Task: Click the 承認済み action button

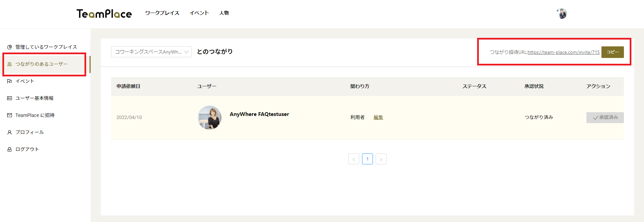Action: [x=605, y=117]
